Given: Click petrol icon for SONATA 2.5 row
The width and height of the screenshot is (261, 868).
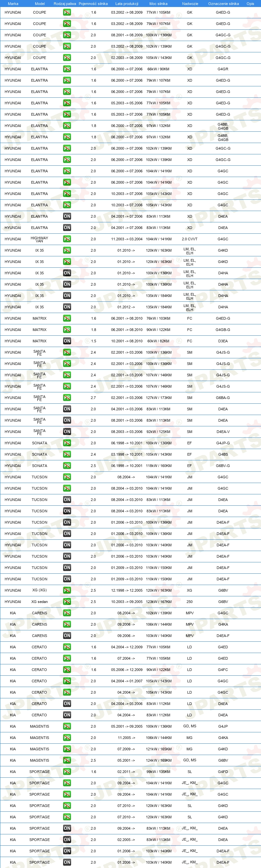Looking at the screenshot, I should (67, 466).
